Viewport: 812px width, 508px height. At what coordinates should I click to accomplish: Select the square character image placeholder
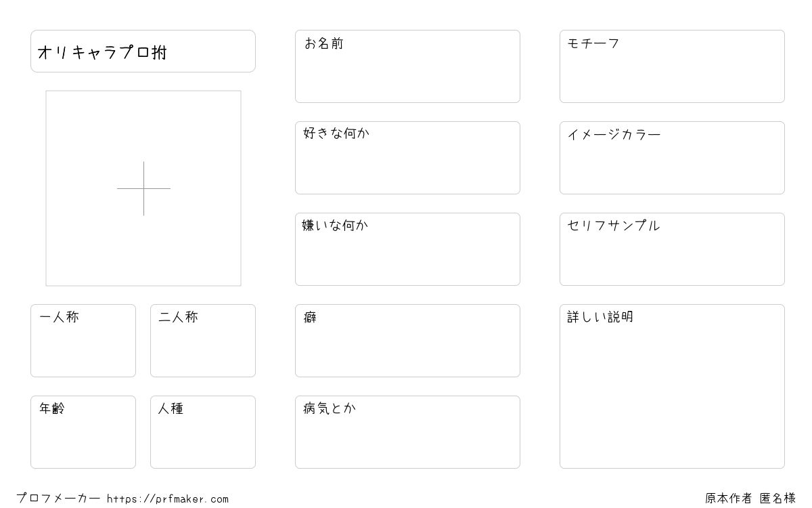[x=143, y=188]
